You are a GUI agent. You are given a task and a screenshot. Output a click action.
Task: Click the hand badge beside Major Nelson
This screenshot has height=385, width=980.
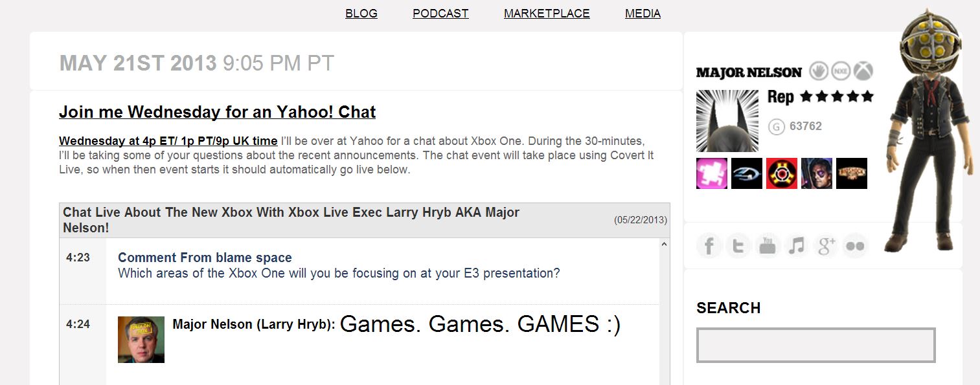(819, 71)
